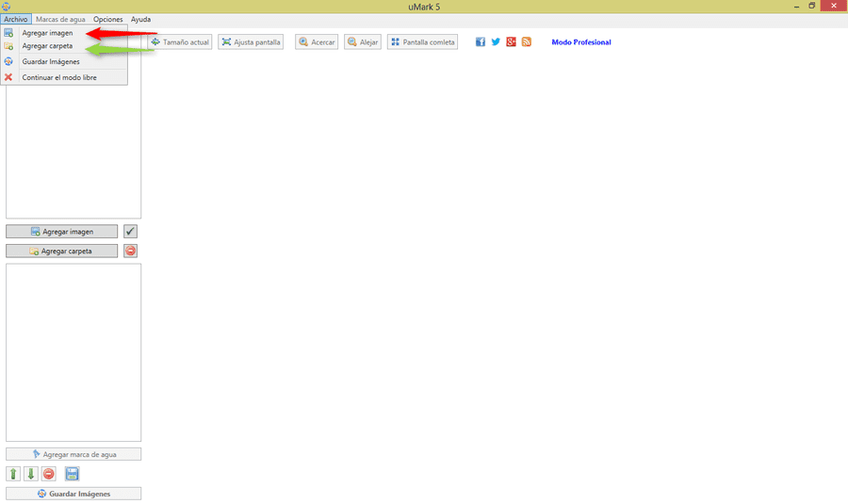Open the Ayuda menu
848x504 pixels.
[x=140, y=20]
